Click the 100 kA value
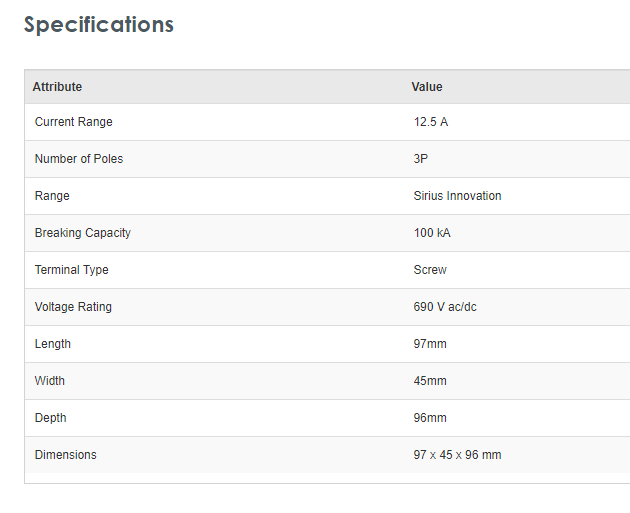This screenshot has height=513, width=630. coord(432,233)
